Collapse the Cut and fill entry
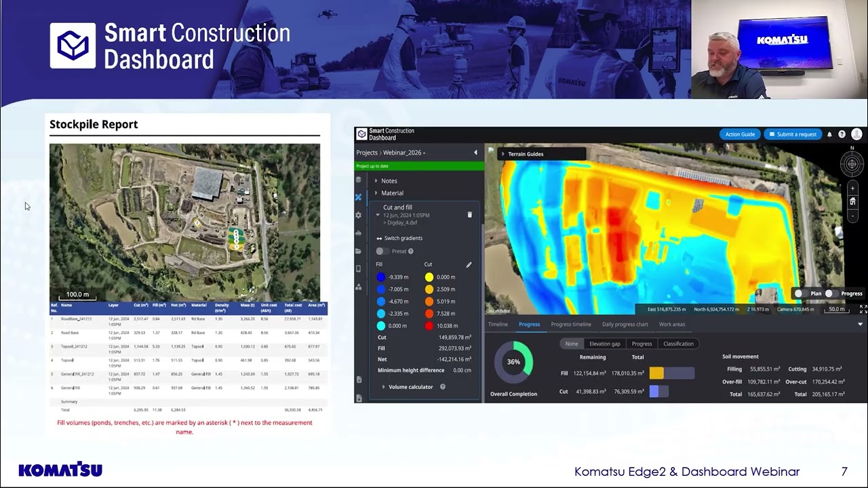This screenshot has width=868, height=488. click(378, 215)
